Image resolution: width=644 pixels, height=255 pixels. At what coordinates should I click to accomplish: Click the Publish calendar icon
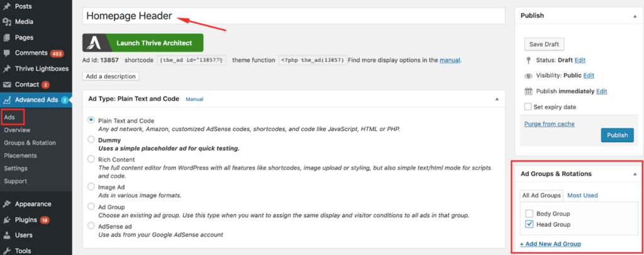528,91
